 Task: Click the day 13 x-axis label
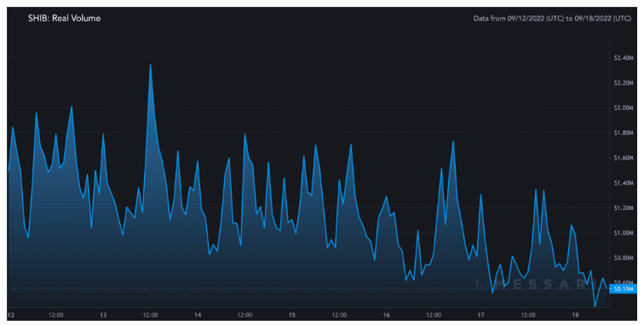click(103, 316)
